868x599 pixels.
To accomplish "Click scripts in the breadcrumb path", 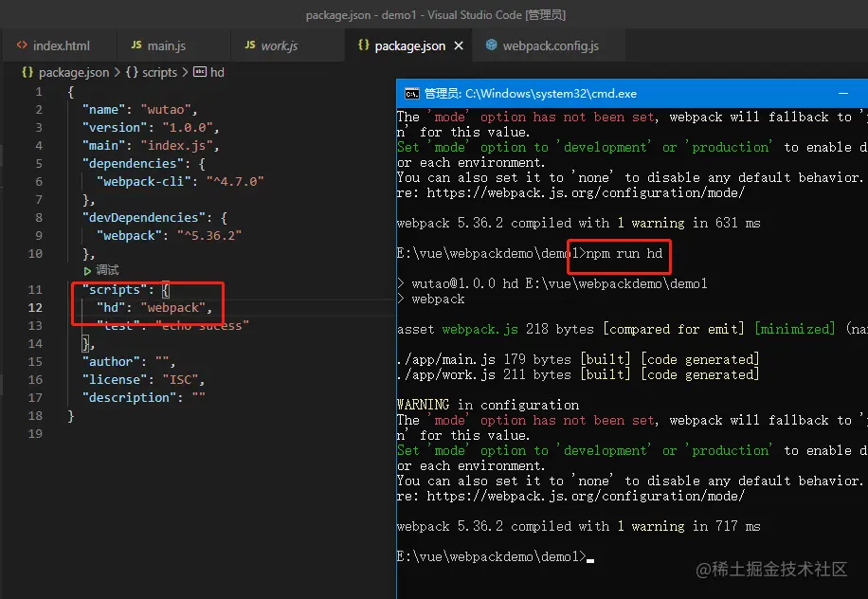I will (159, 73).
